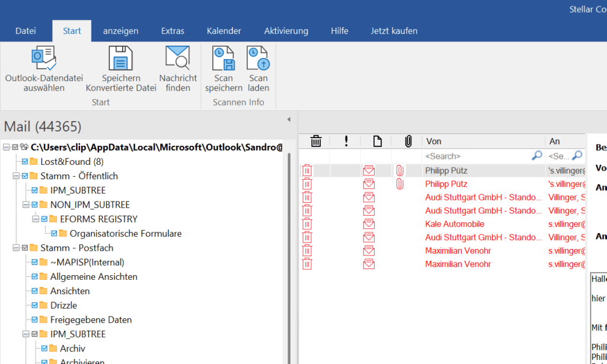Click trash icon in Kale Automobile row

point(307,224)
